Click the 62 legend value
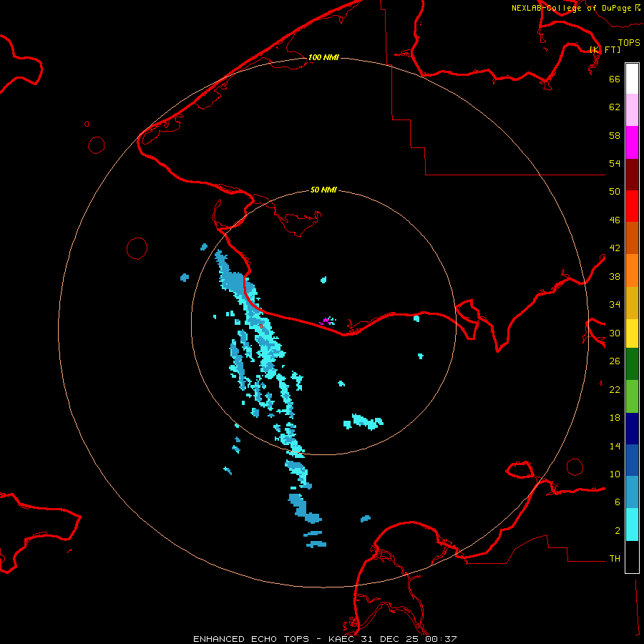644x644 pixels. click(x=615, y=107)
